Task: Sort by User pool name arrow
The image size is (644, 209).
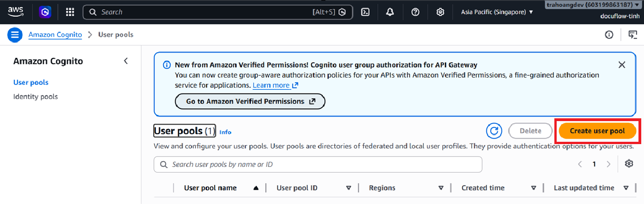Action: point(256,188)
